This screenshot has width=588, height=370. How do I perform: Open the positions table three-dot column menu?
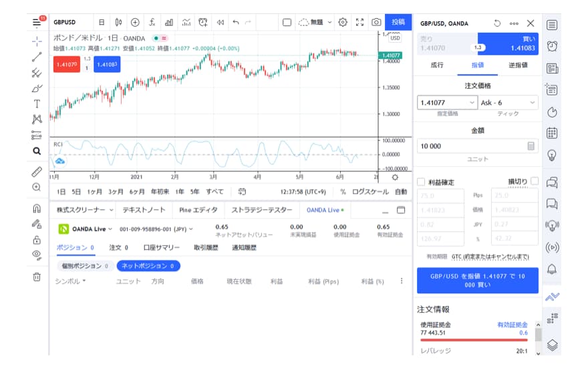click(402, 281)
